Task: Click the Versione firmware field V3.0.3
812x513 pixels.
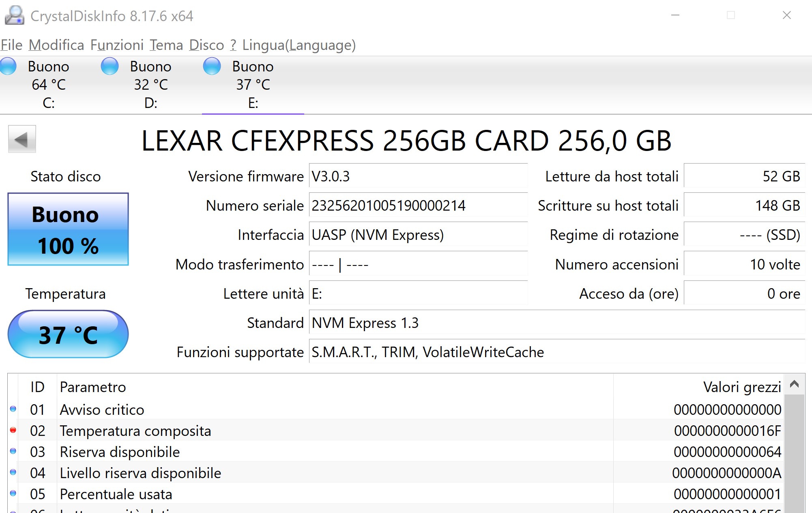Action: 418,176
